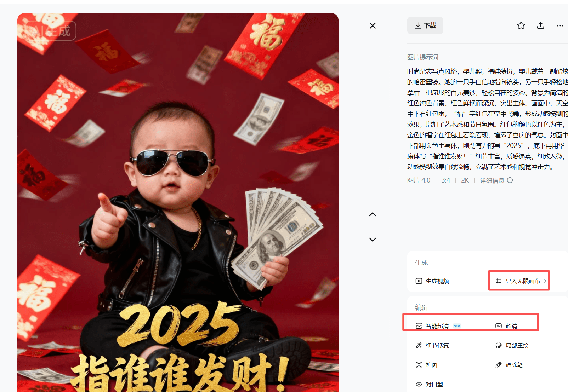Close the image preview with X
Screen dimensions: 568x392
(x=373, y=25)
